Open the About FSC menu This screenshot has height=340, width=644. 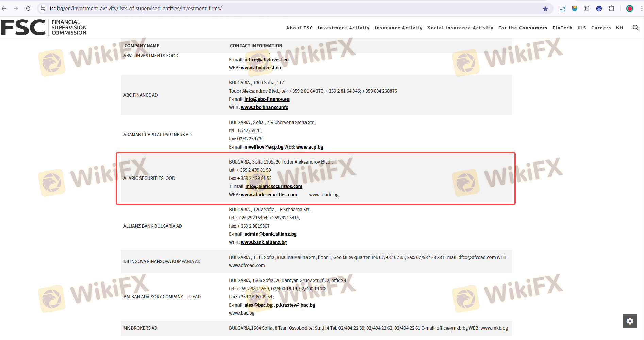tap(299, 28)
